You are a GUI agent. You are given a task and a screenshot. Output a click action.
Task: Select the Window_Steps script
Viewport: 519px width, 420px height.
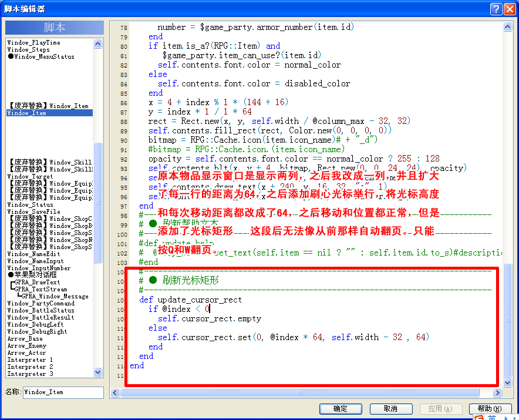click(x=28, y=50)
